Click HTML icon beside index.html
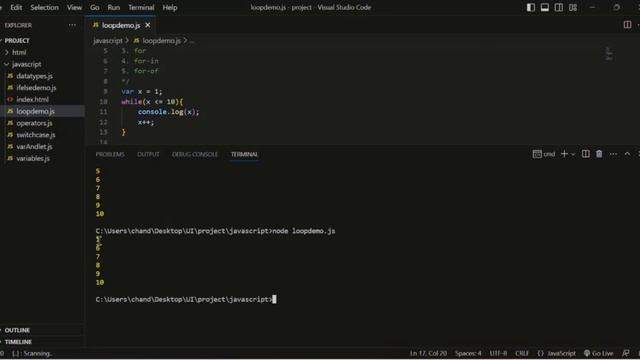This screenshot has width=640, height=360. [x=10, y=99]
